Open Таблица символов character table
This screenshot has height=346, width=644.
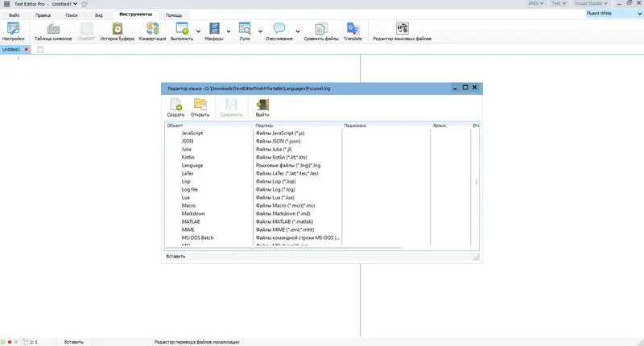tap(53, 31)
